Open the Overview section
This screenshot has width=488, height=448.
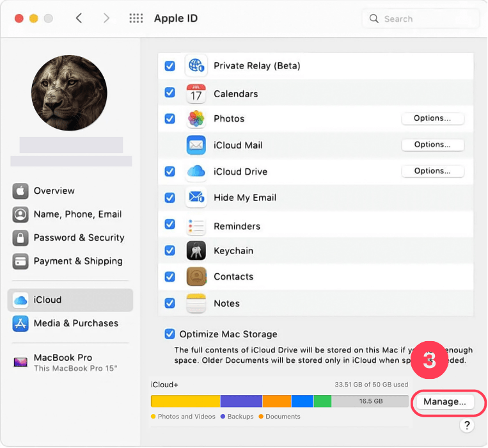pos(70,191)
